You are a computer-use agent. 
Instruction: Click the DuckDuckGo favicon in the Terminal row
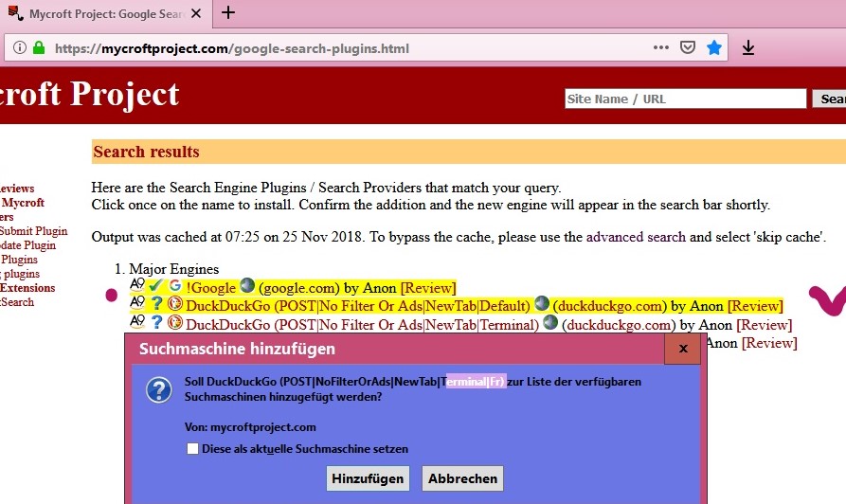tap(175, 322)
